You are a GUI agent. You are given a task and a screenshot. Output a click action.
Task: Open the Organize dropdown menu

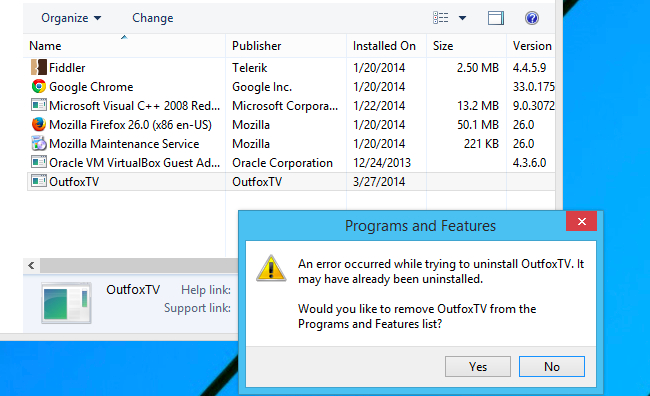tap(71, 18)
